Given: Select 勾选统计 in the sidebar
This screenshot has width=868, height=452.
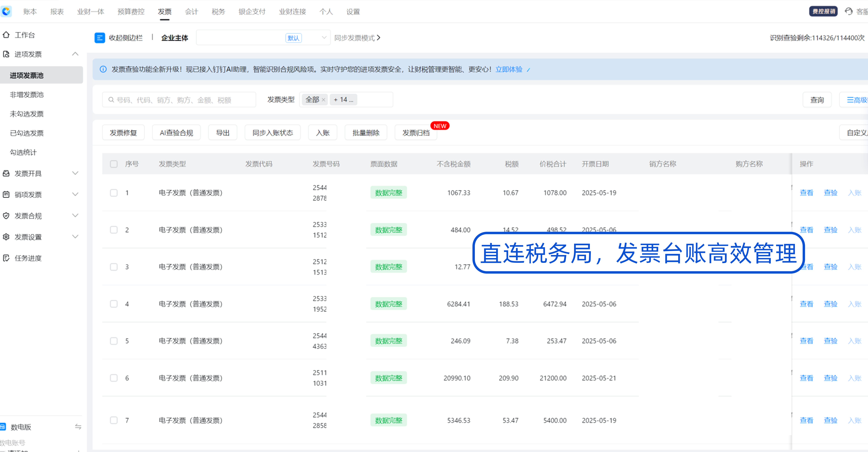Looking at the screenshot, I should coord(23,152).
